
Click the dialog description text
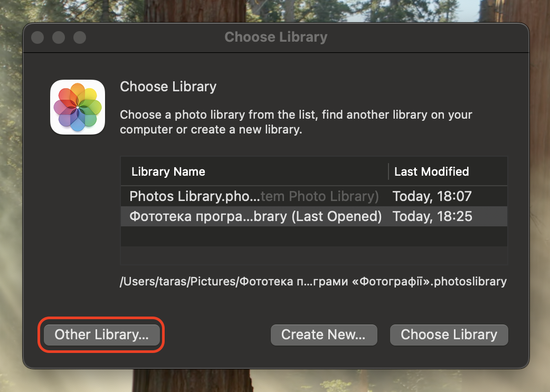296,122
